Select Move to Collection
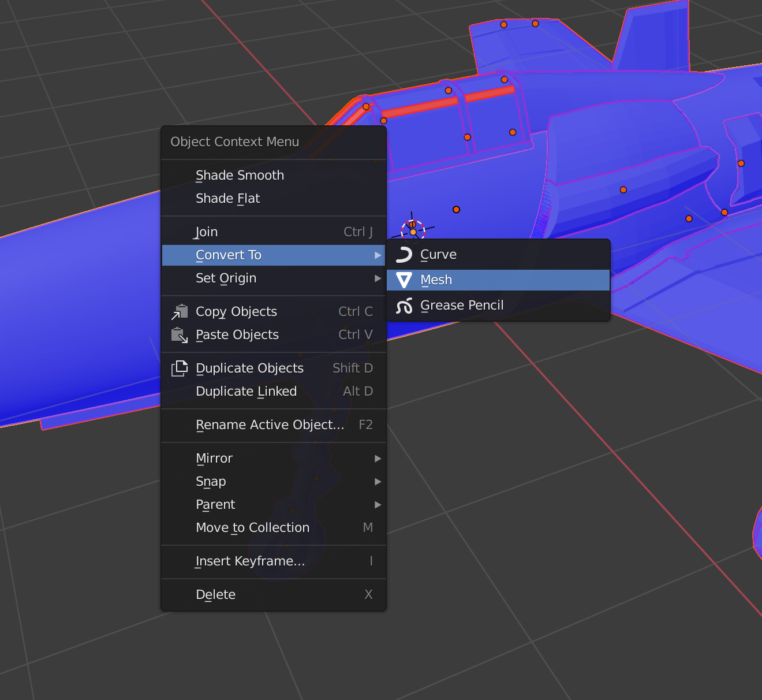The height and width of the screenshot is (700, 762). coord(252,527)
